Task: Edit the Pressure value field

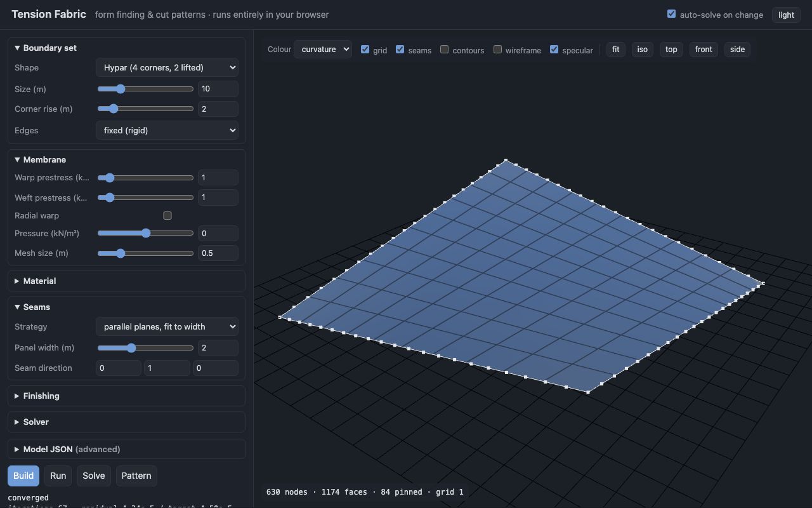Action: (x=218, y=233)
